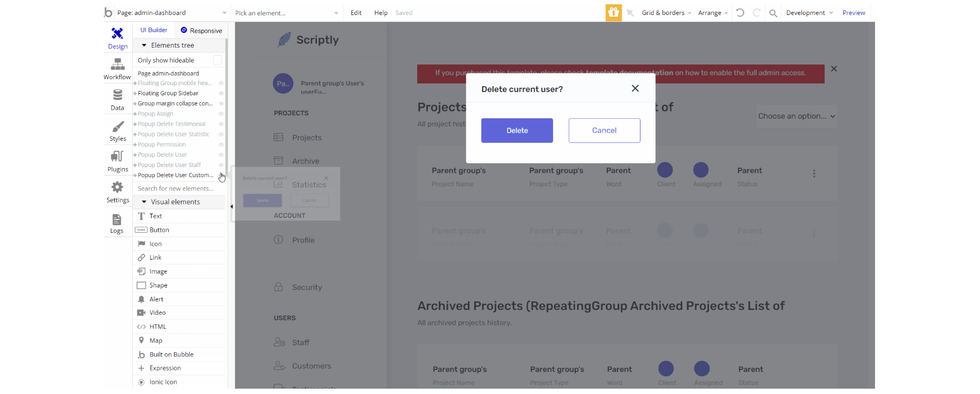The height and width of the screenshot is (394, 980).
Task: Collapse the Elements tree section
Action: (144, 46)
